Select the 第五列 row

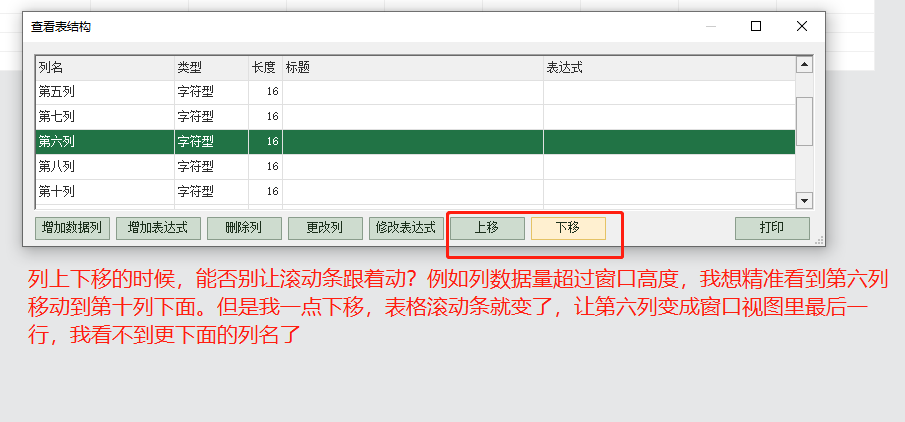415,92
